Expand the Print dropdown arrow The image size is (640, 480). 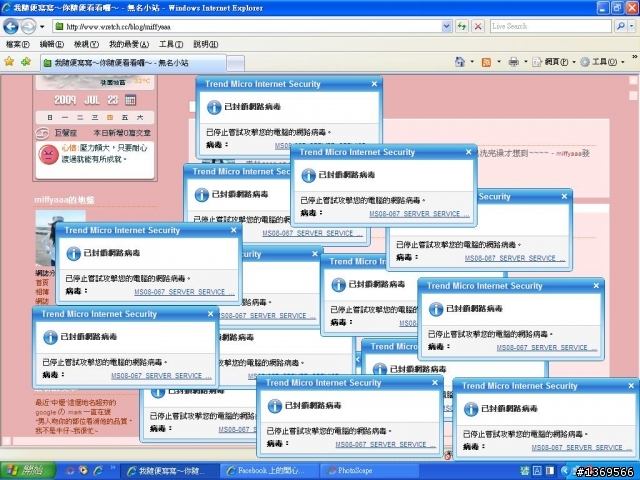[x=526, y=62]
